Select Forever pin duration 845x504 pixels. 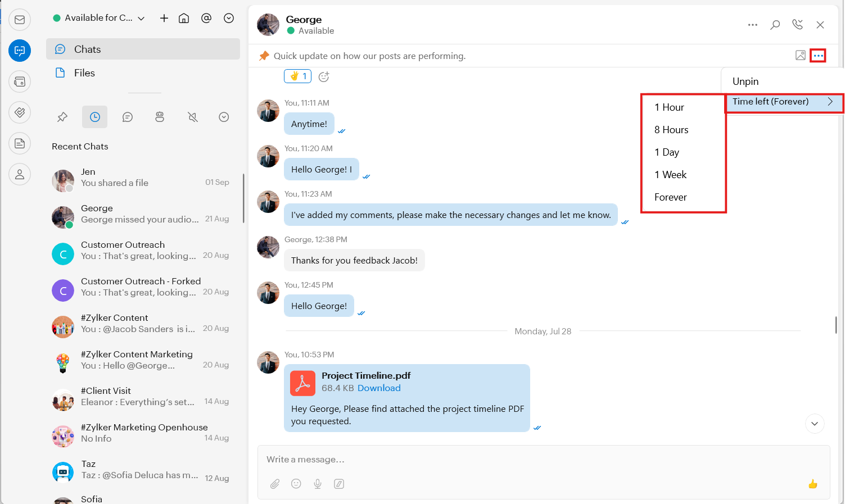coord(671,197)
